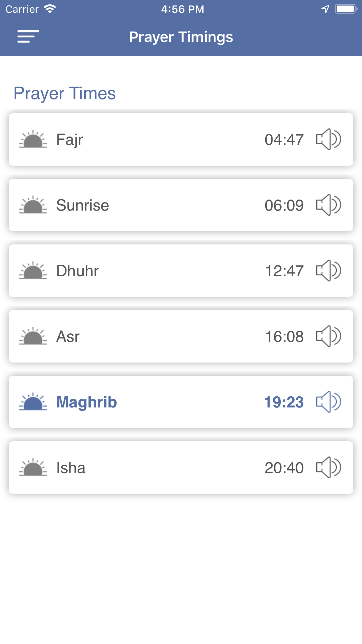The height and width of the screenshot is (644, 362).
Task: Tap the Dhuhr sun icon
Action: tap(33, 271)
